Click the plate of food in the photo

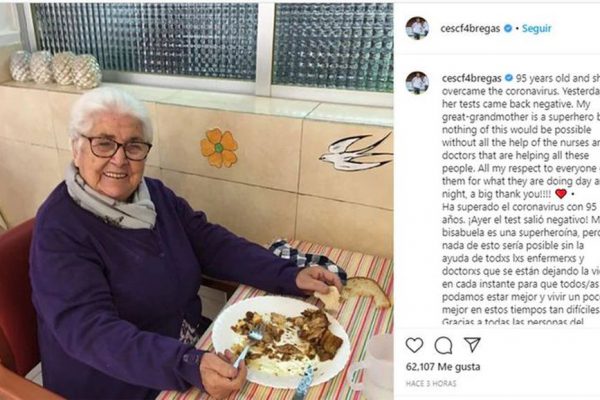281,341
